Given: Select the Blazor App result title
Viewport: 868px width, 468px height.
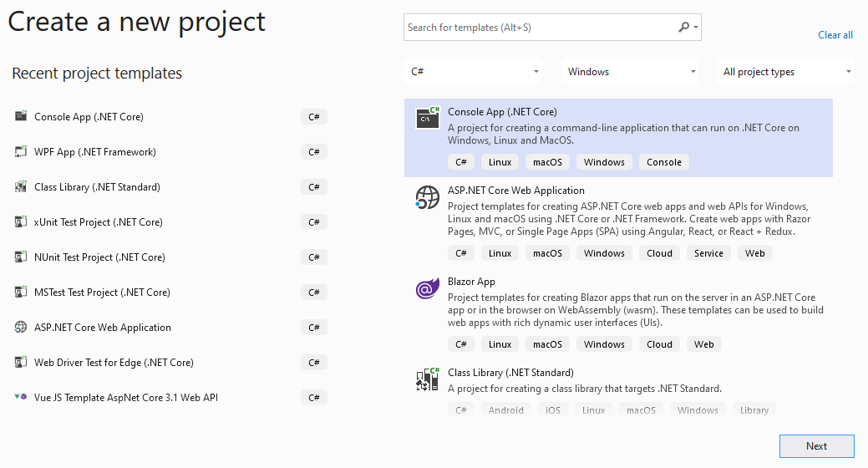Looking at the screenshot, I should pyautogui.click(x=471, y=282).
